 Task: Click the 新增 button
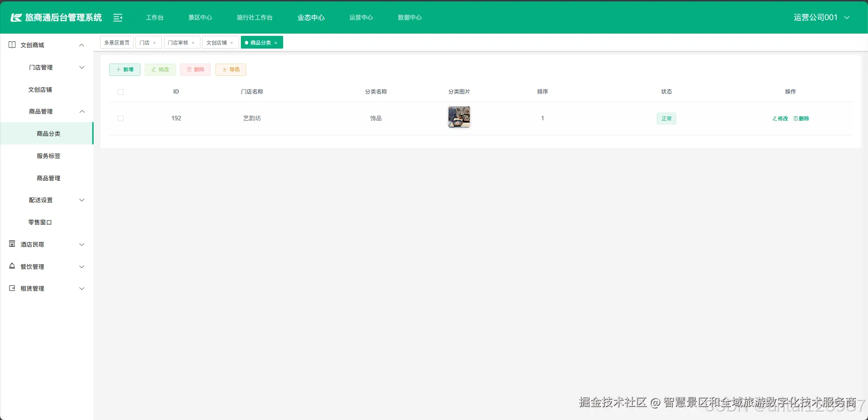(125, 69)
